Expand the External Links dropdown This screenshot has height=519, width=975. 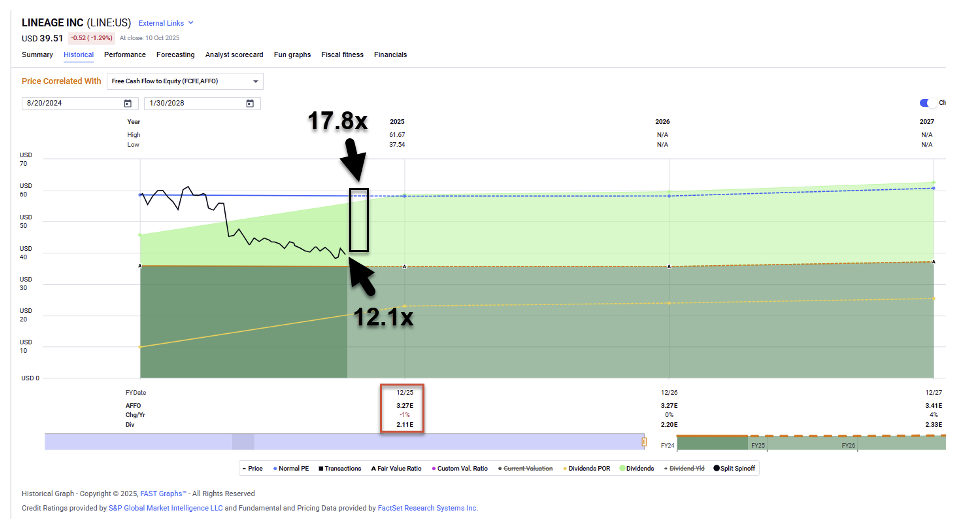click(x=166, y=22)
